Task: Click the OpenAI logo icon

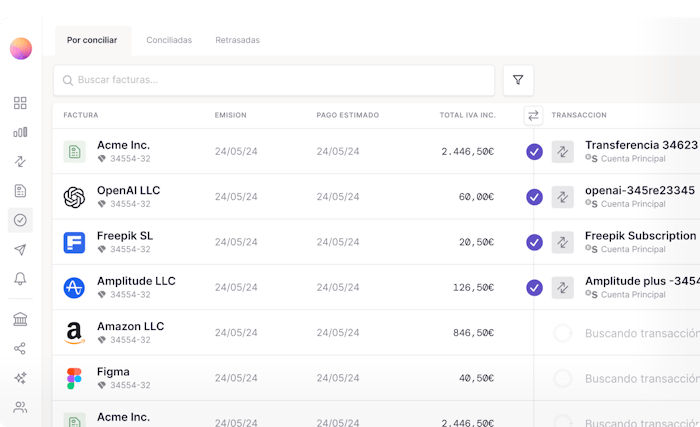Action: (x=74, y=197)
